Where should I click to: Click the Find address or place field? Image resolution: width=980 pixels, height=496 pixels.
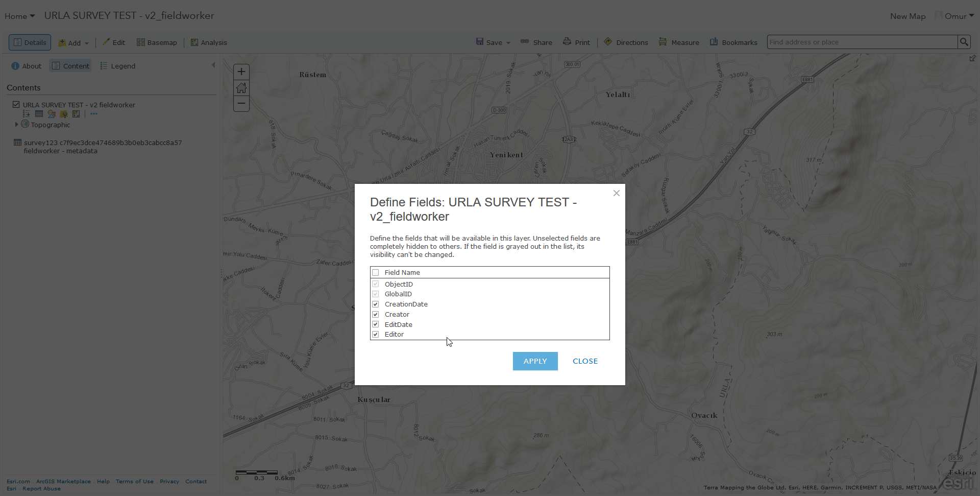coord(862,42)
